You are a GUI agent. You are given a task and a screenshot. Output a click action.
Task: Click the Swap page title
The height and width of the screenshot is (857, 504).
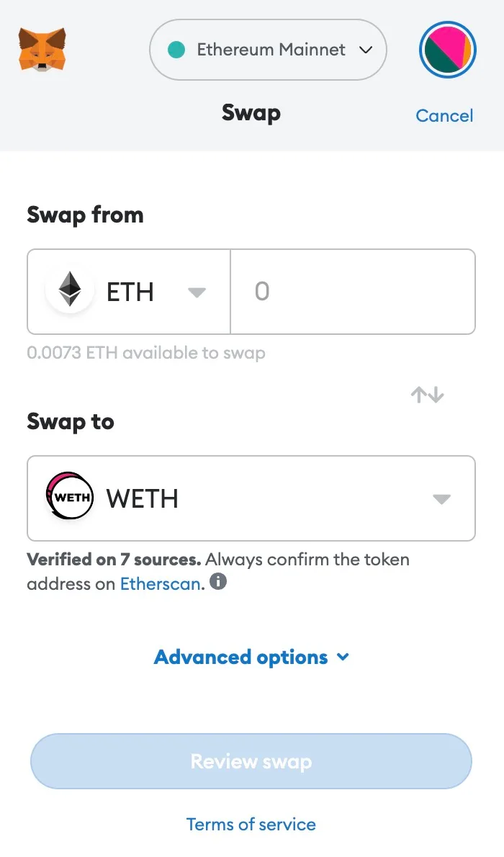[251, 112]
